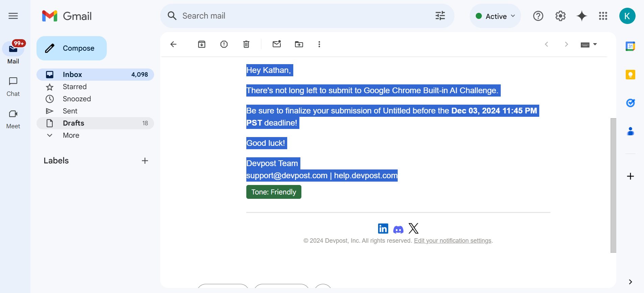Click the search magnifier icon

click(172, 16)
